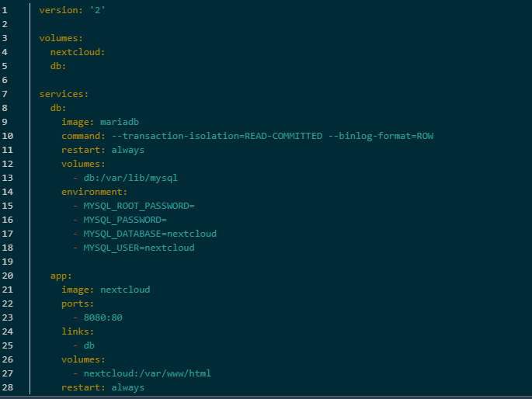The height and width of the screenshot is (399, 532).
Task: Click the "image: nextcloud" line
Action: tap(106, 290)
